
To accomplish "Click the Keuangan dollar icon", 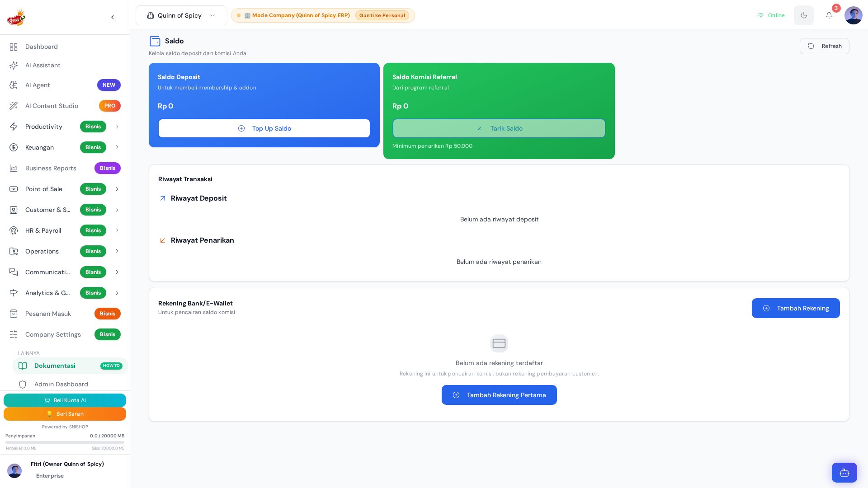I will pyautogui.click(x=14, y=147).
